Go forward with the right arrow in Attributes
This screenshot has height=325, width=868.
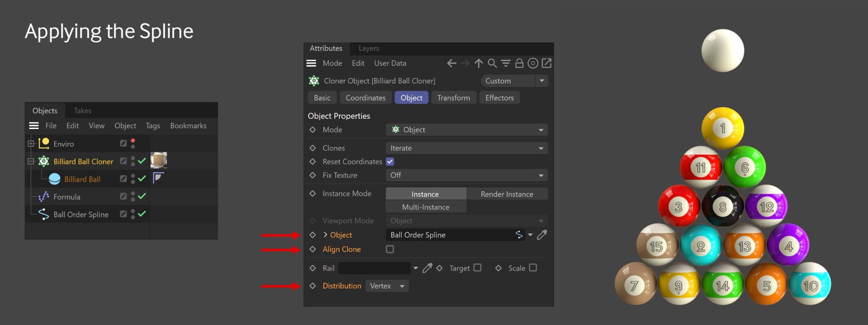tap(465, 63)
